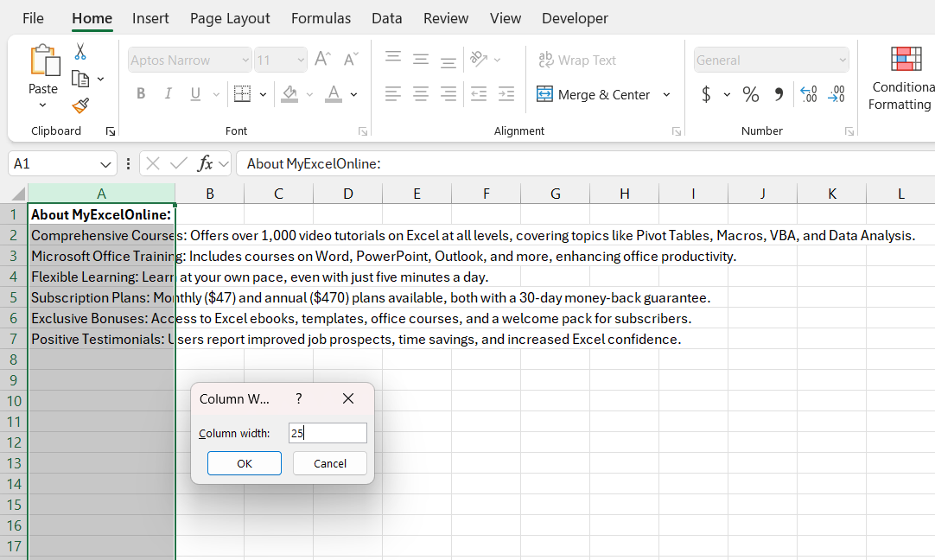935x560 pixels.
Task: Increase font size with large A
Action: [322, 59]
